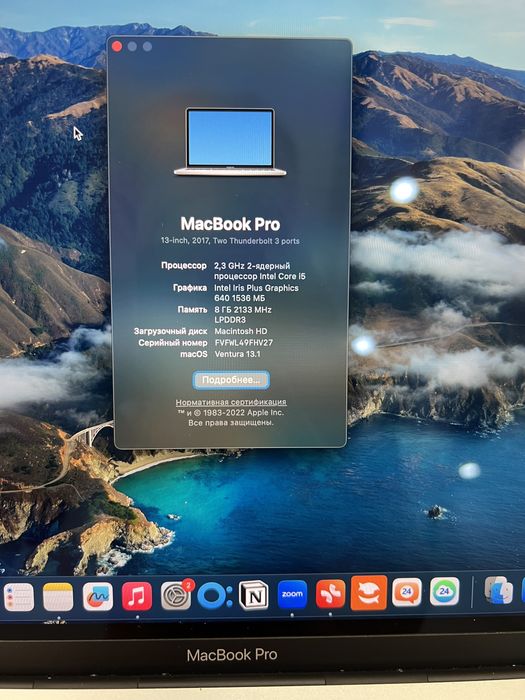Open the green 24 chat bubble app
This screenshot has height=700, width=525.
click(444, 591)
